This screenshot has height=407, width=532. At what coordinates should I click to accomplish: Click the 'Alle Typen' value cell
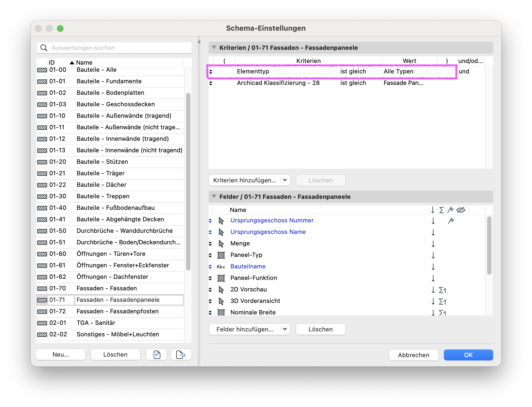398,71
